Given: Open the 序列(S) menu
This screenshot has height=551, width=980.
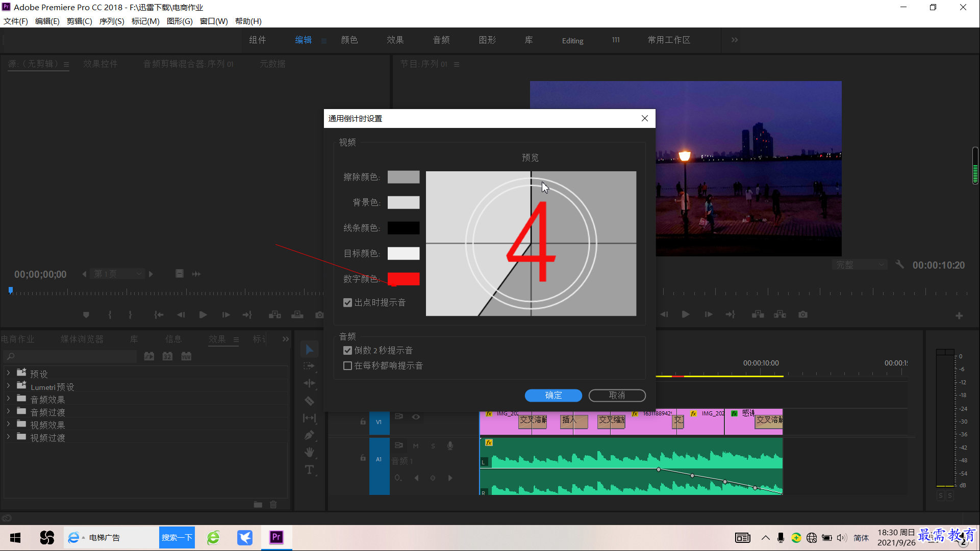Looking at the screenshot, I should (x=112, y=21).
